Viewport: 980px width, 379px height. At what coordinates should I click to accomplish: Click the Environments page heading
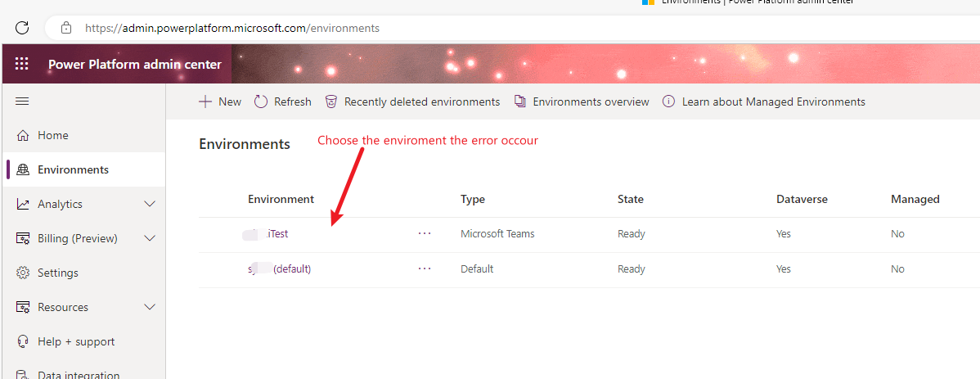pos(245,144)
